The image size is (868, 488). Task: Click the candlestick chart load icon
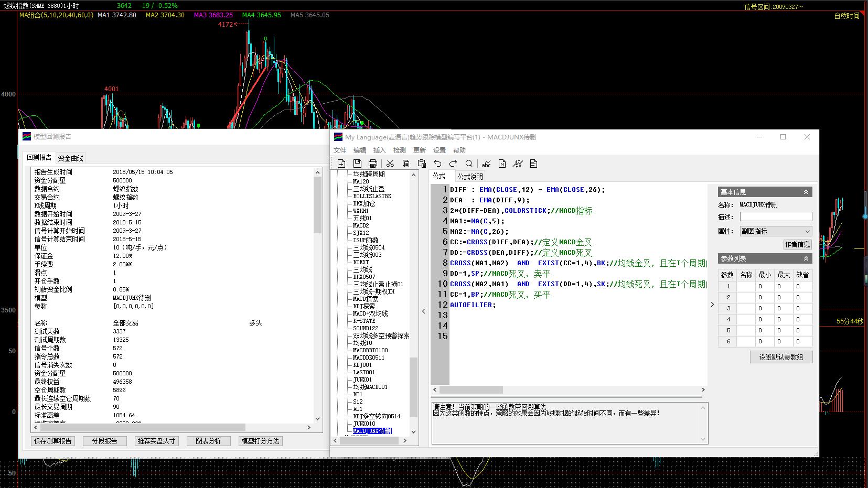click(x=518, y=164)
